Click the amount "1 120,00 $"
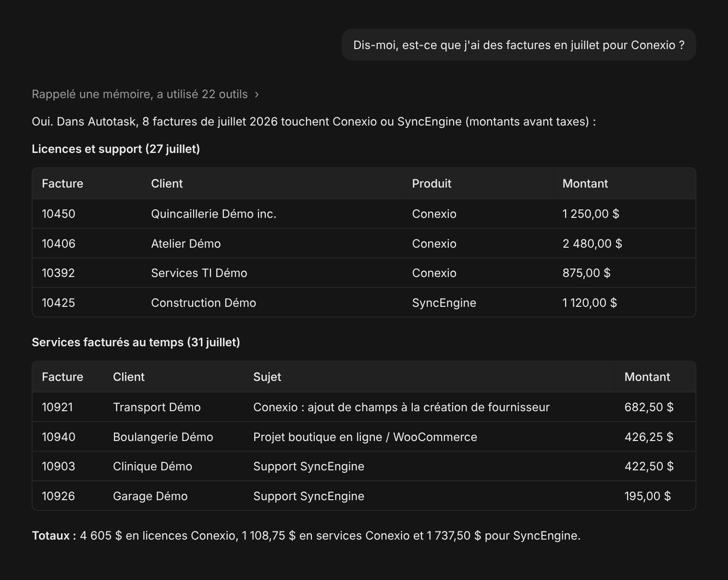This screenshot has height=580, width=728. (x=590, y=303)
